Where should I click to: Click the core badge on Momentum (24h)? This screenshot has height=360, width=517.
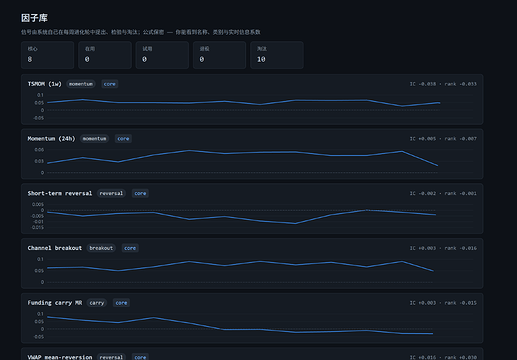point(123,139)
